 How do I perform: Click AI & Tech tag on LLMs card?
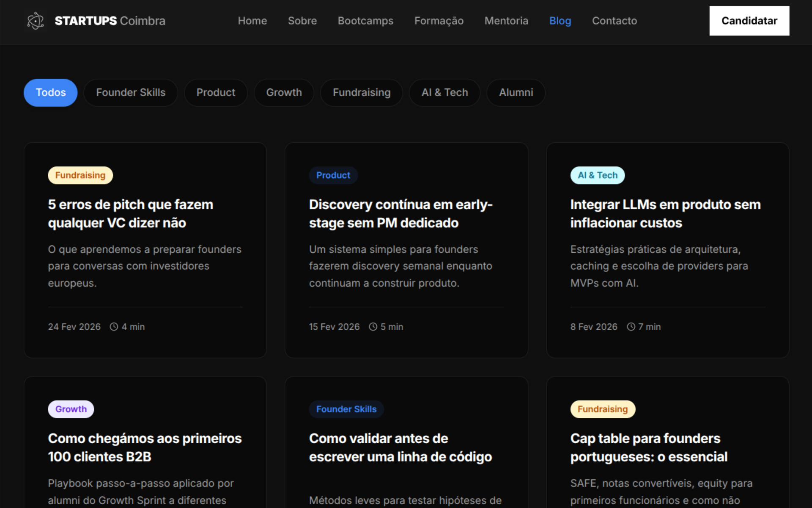point(598,175)
